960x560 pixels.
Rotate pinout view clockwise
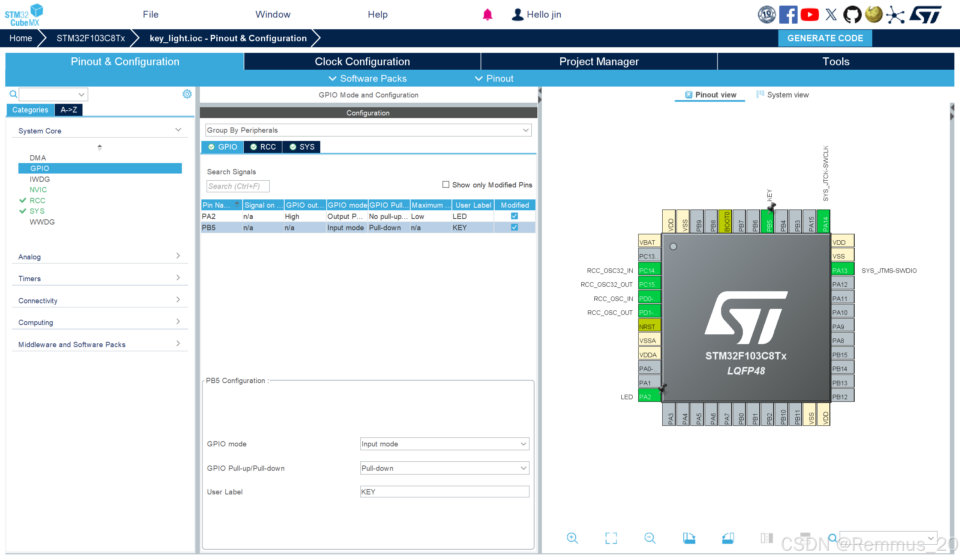(689, 538)
